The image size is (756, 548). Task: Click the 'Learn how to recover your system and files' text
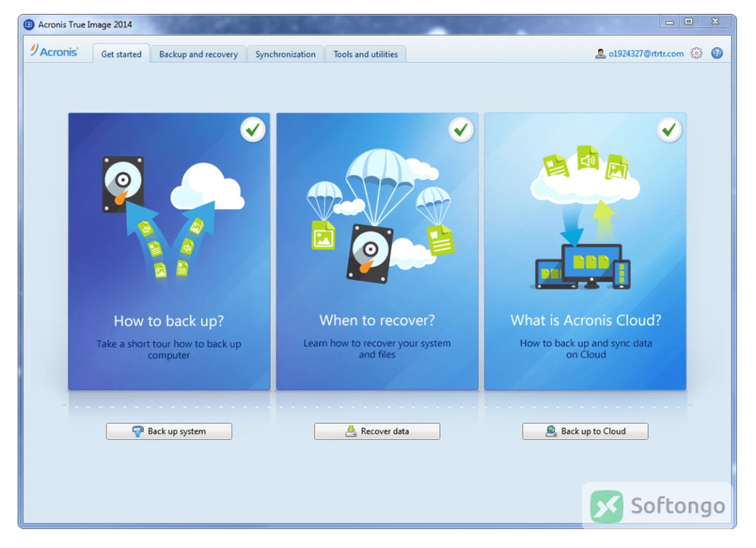tap(377, 349)
